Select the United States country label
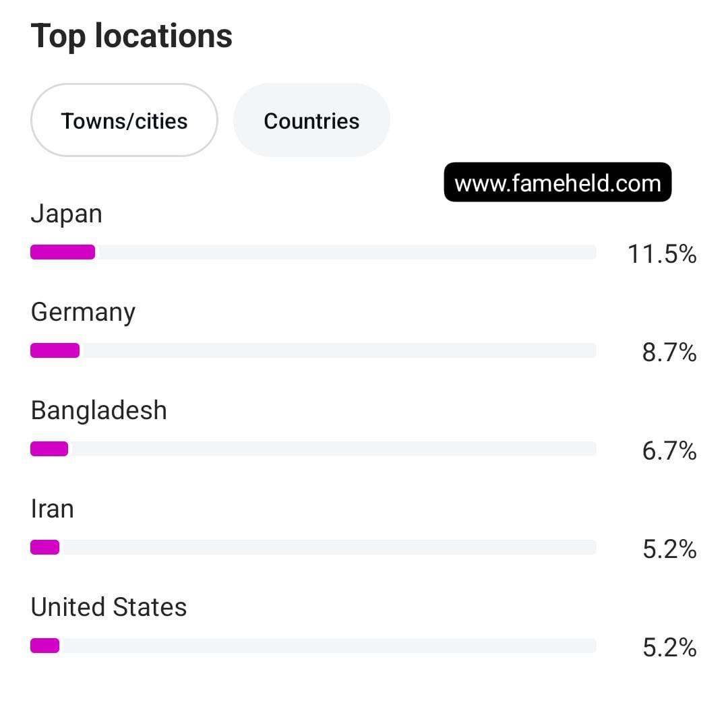Image resolution: width=728 pixels, height=715 pixels. click(109, 607)
